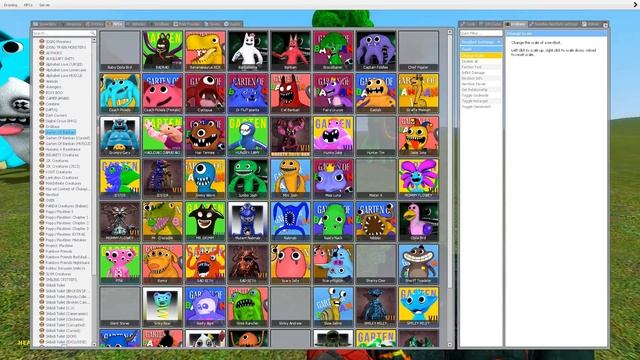The image size is (640, 360).
Task: Spawn the Banbaleena white character NPC
Action: coord(248,51)
